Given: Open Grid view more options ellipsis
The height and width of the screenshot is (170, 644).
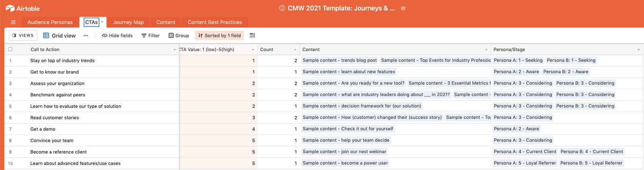Looking at the screenshot, I should coord(86,35).
